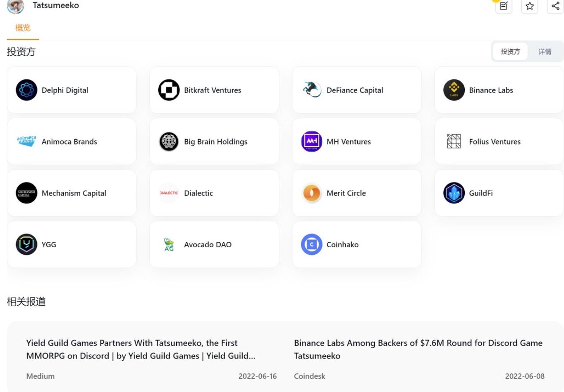This screenshot has width=564, height=392.
Task: Click the Big Brain Holdings logo
Action: [169, 141]
